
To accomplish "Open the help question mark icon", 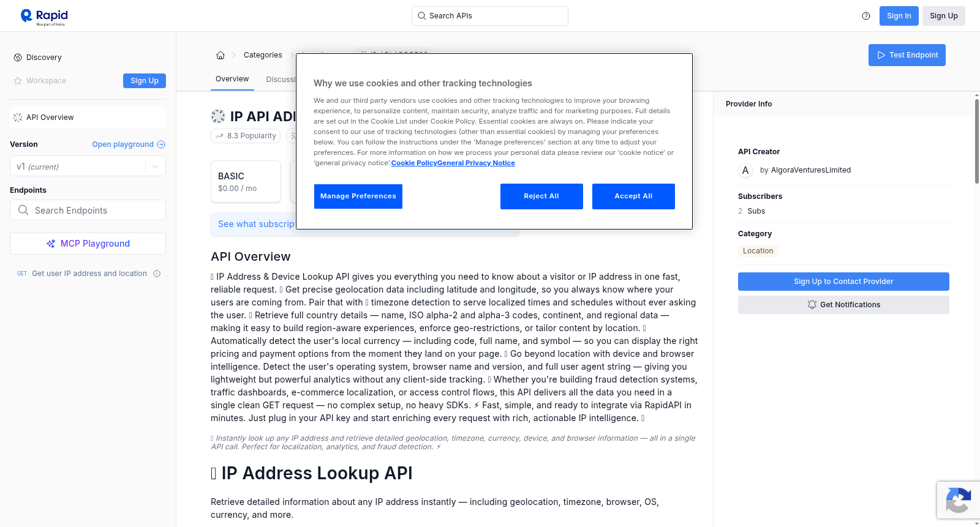I will [x=866, y=16].
